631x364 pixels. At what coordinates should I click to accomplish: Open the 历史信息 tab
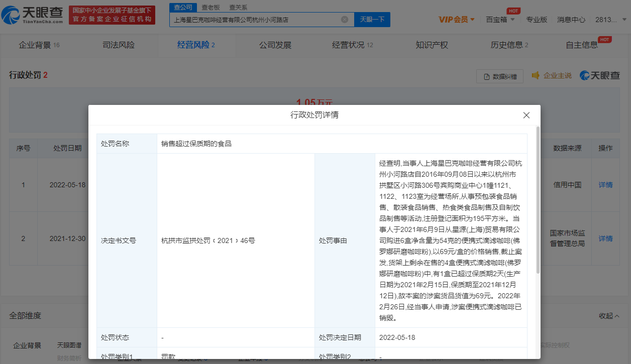pyautogui.click(x=509, y=45)
